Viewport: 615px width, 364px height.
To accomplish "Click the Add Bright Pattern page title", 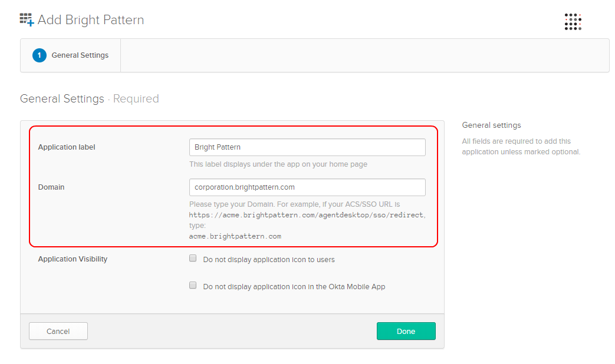I will click(91, 20).
